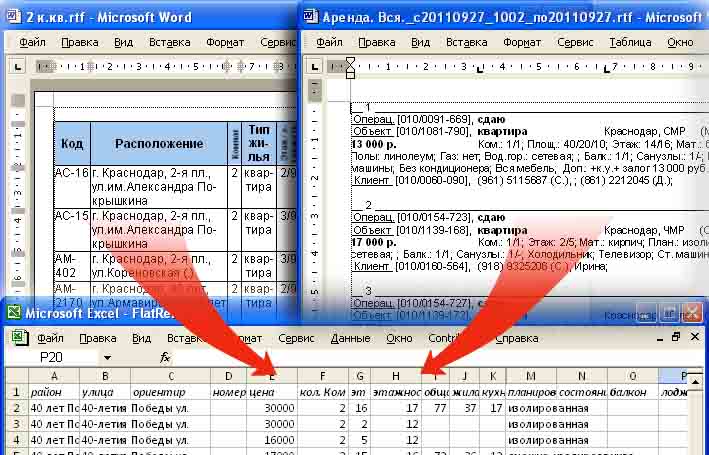Viewport: 709px width, 455px height.
Task: Select row 3 header in Excel
Action: [x=17, y=424]
